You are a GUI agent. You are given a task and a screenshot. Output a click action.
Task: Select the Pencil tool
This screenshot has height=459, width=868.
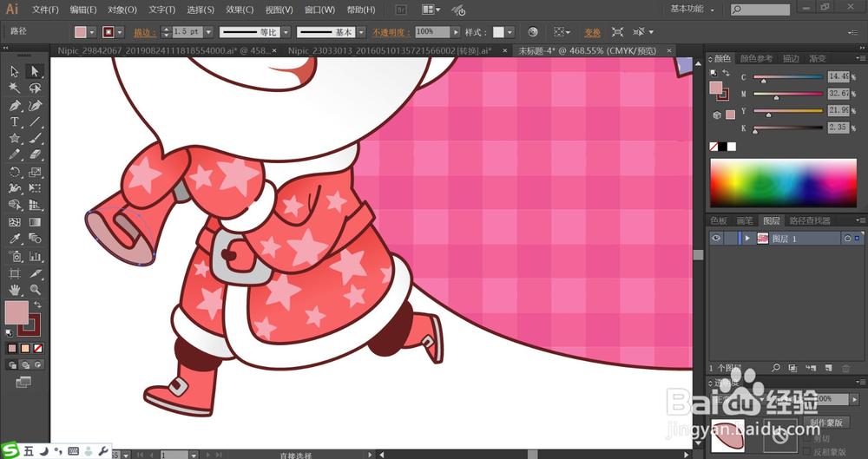[x=15, y=155]
